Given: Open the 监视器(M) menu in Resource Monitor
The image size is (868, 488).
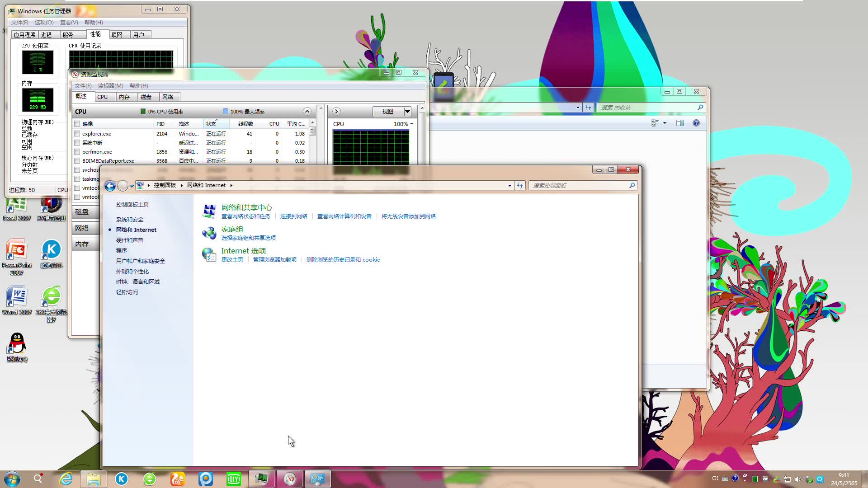Looking at the screenshot, I should [x=110, y=86].
